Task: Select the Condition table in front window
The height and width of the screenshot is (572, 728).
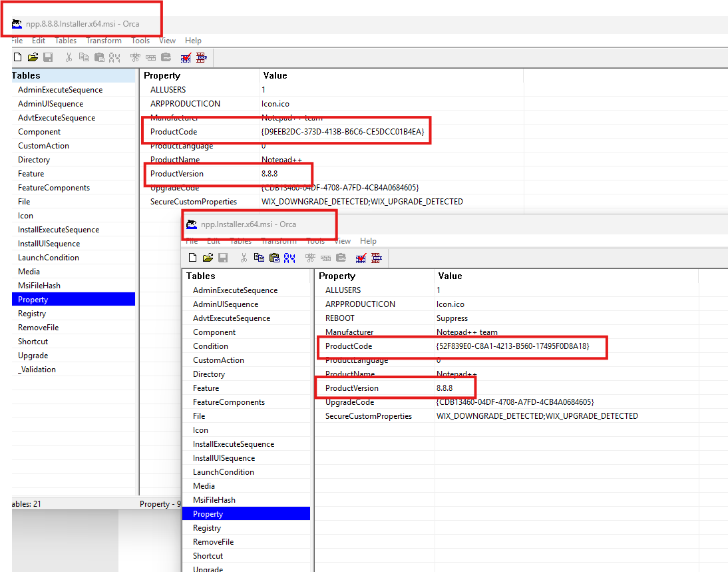Action: (x=210, y=346)
